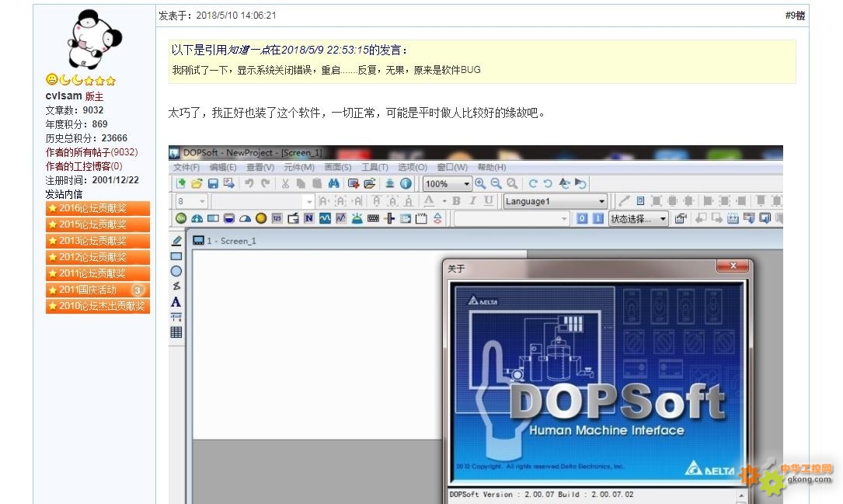Toggle state 0 button in DOPSoft toolbar
Screen dimensions: 843x504
pos(582,218)
